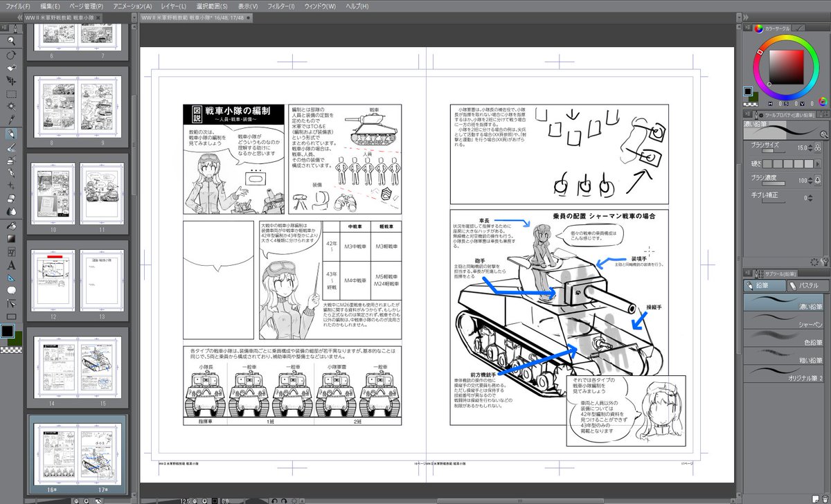The height and width of the screenshot is (504, 831).
Task: Click brush density slider bar
Action: 773,183
